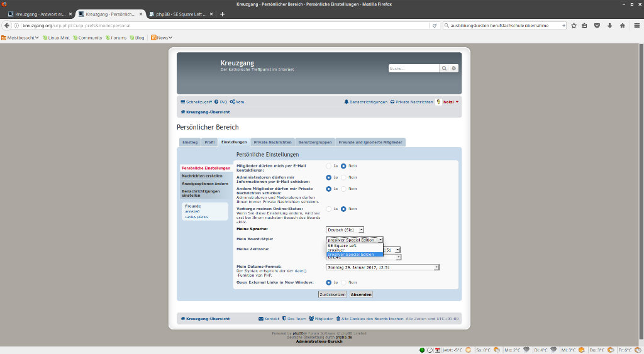Click the Zurücksetzen button
This screenshot has width=644, height=354.
[x=332, y=294]
